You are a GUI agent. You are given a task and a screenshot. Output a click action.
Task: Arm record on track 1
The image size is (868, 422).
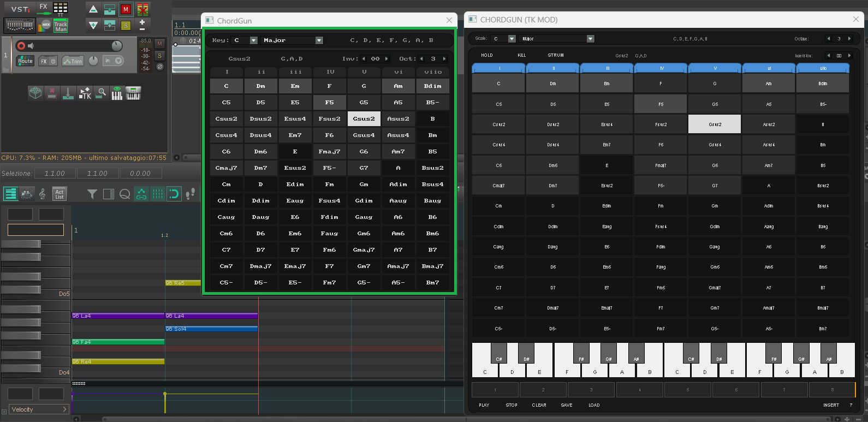click(21, 45)
